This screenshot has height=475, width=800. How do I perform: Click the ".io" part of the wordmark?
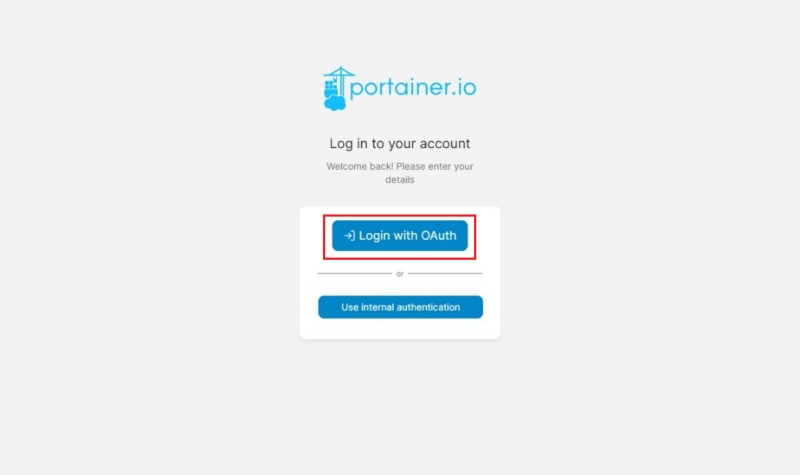[x=464, y=87]
